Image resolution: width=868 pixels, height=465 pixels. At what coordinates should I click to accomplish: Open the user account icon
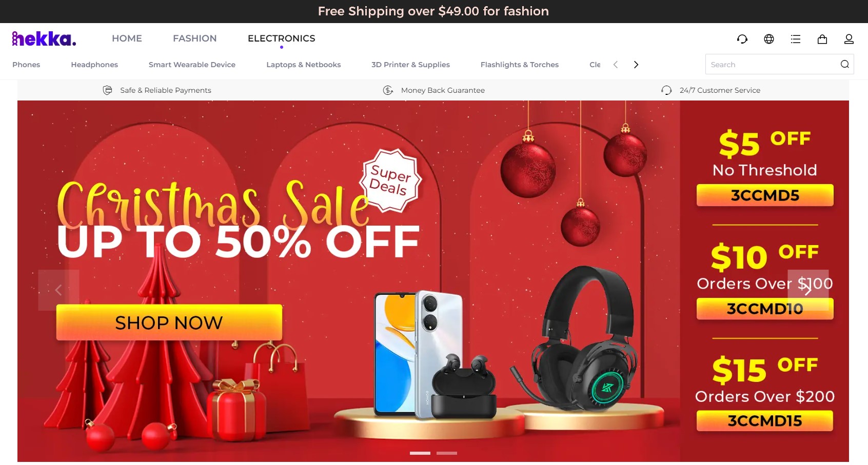pos(849,39)
